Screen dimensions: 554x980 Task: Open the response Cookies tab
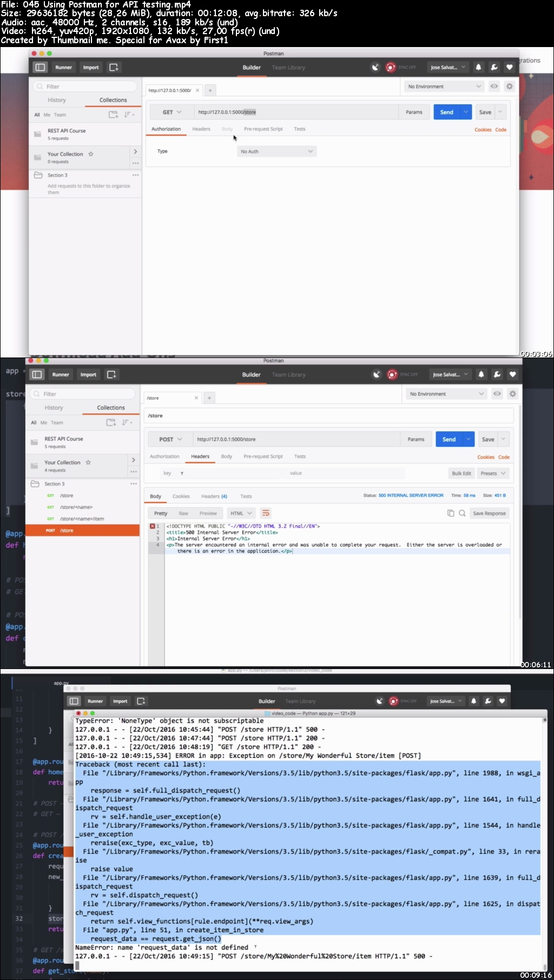pos(181,496)
